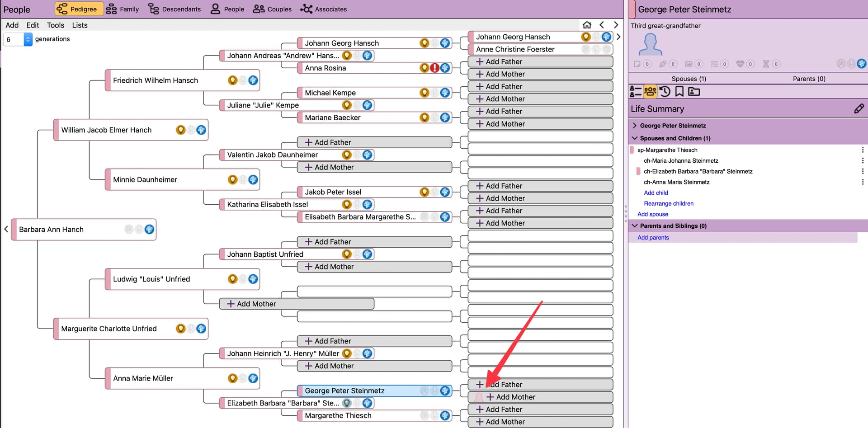Open options menu for sp-Margarethe Thiesch
The width and height of the screenshot is (868, 428).
[x=863, y=150]
